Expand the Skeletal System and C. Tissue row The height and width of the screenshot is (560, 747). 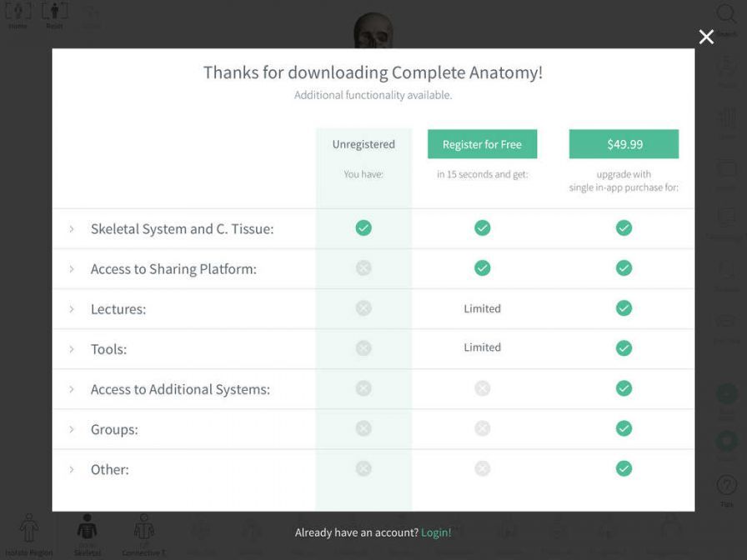click(x=72, y=229)
